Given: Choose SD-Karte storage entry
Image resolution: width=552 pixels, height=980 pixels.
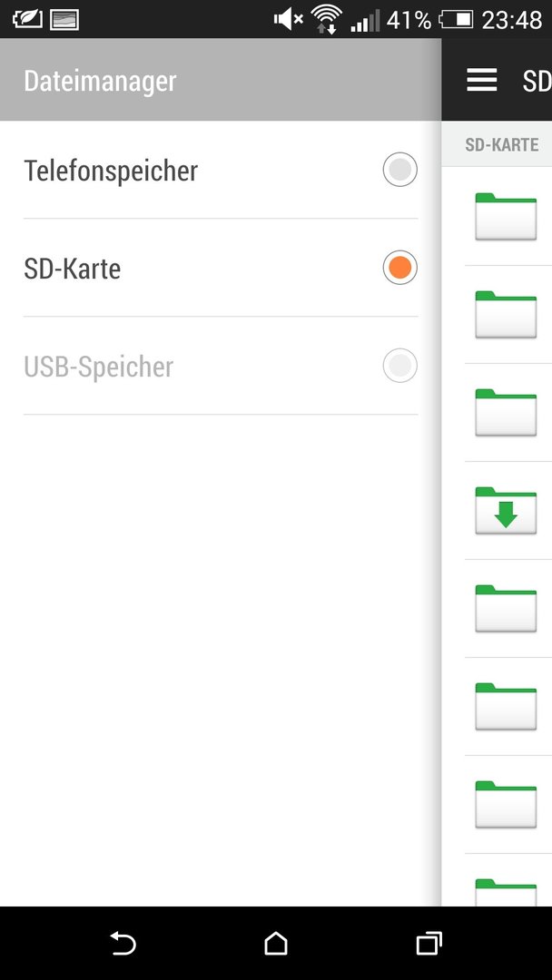Looking at the screenshot, I should [x=221, y=268].
